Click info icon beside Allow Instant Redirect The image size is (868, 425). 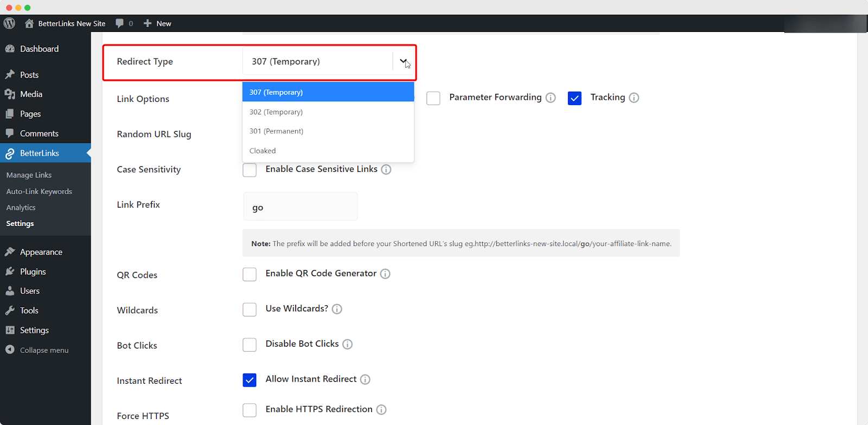(365, 379)
